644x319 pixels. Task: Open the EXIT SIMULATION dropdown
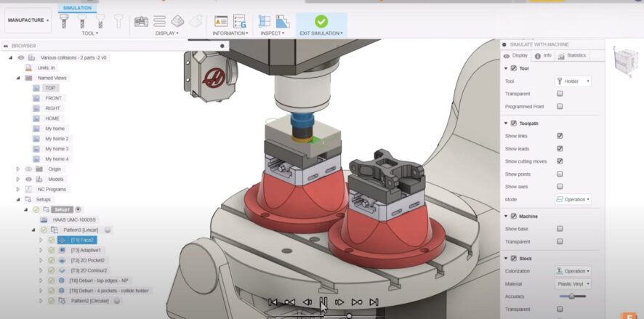coord(321,33)
